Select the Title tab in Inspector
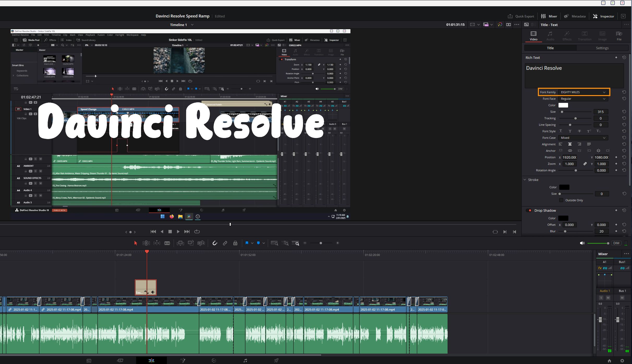The width and height of the screenshot is (632, 364). (x=550, y=48)
